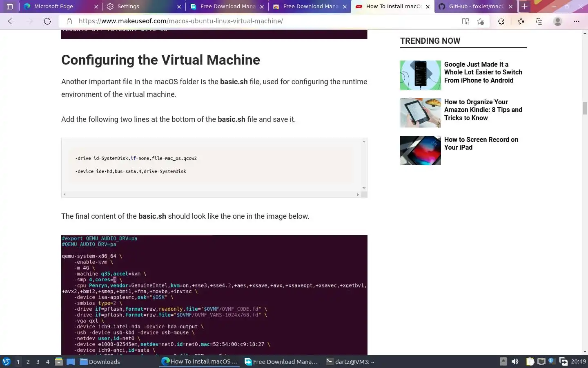Screen dimensions: 588x368
Task: Switch to workspace 4
Action: point(48,361)
